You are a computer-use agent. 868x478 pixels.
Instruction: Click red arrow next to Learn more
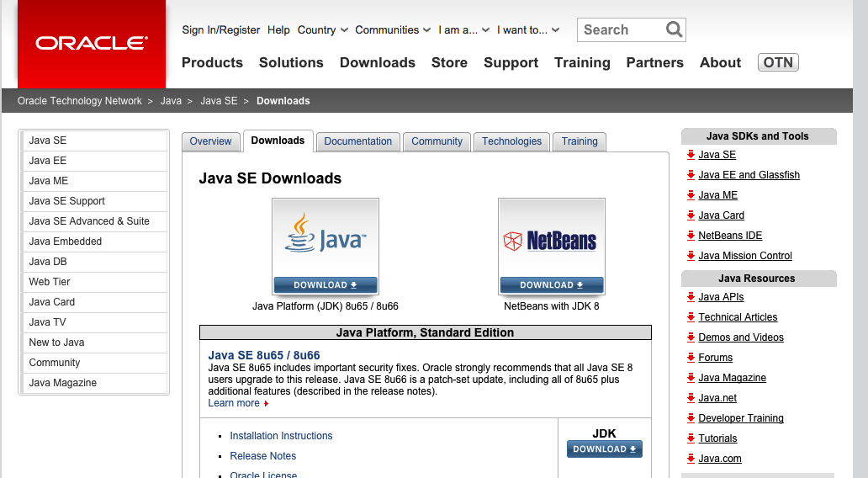click(x=267, y=404)
